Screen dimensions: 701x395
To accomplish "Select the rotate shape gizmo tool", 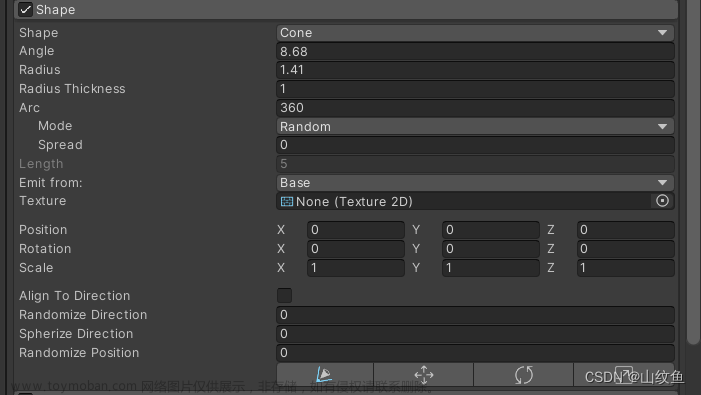I will (x=524, y=374).
